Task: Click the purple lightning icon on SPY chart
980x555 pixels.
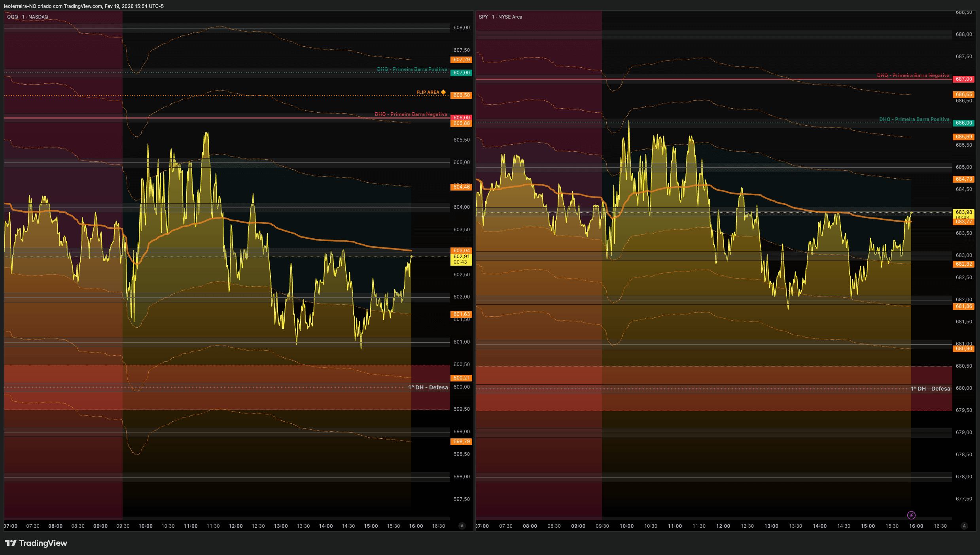Action: [x=911, y=515]
